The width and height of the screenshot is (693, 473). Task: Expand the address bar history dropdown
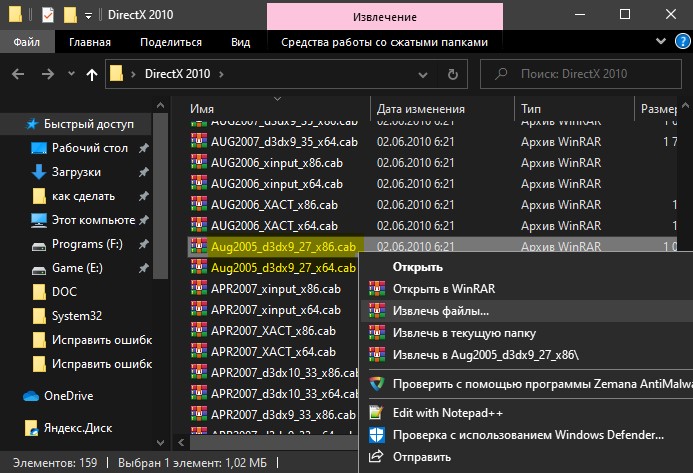[423, 75]
